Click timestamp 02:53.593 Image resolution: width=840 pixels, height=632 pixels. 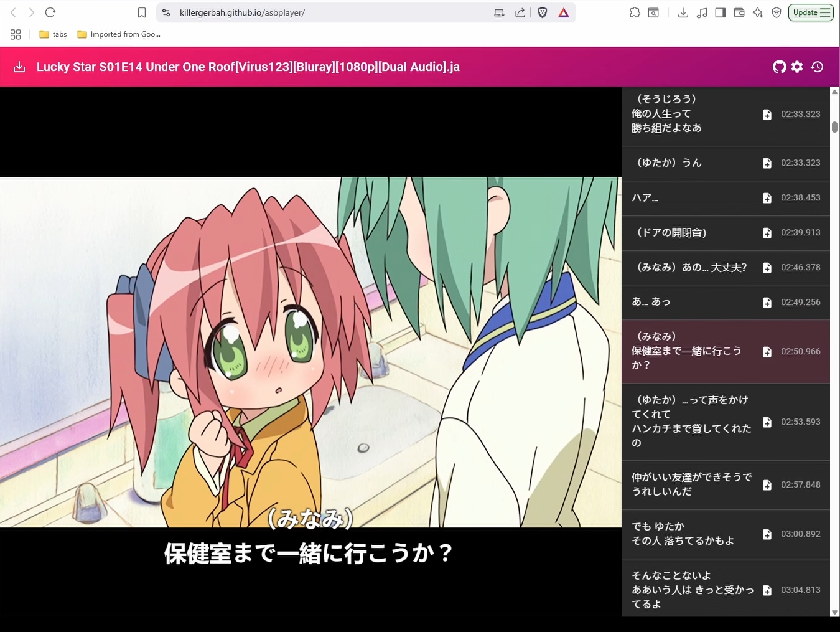[801, 422]
